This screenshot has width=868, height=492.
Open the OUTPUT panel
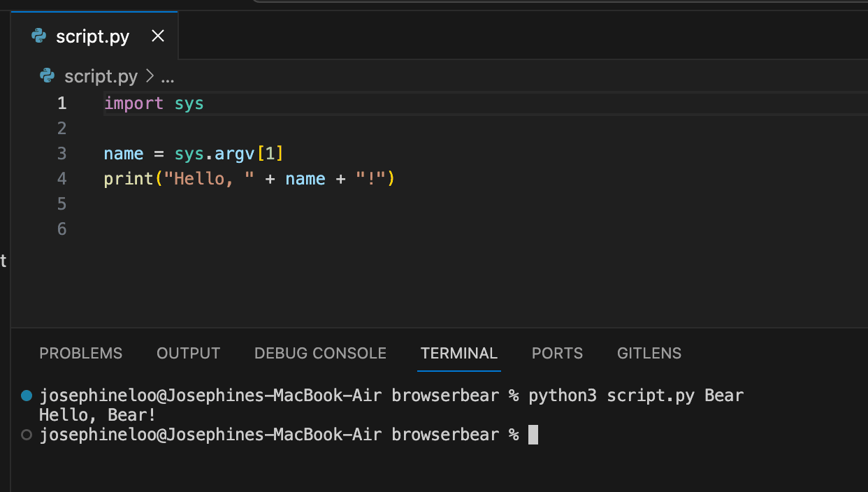click(188, 353)
